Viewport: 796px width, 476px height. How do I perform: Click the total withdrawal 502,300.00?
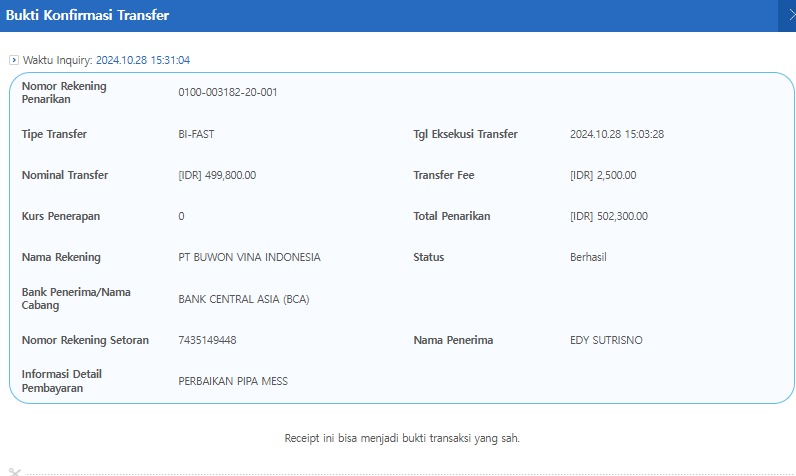click(608, 216)
